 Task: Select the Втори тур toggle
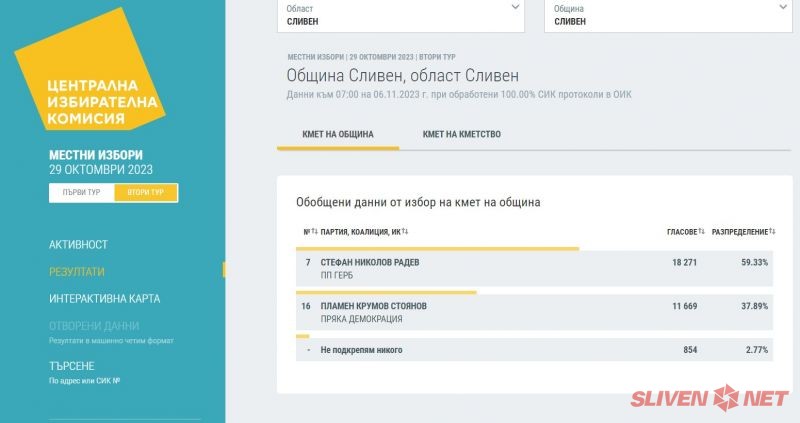tap(145, 192)
